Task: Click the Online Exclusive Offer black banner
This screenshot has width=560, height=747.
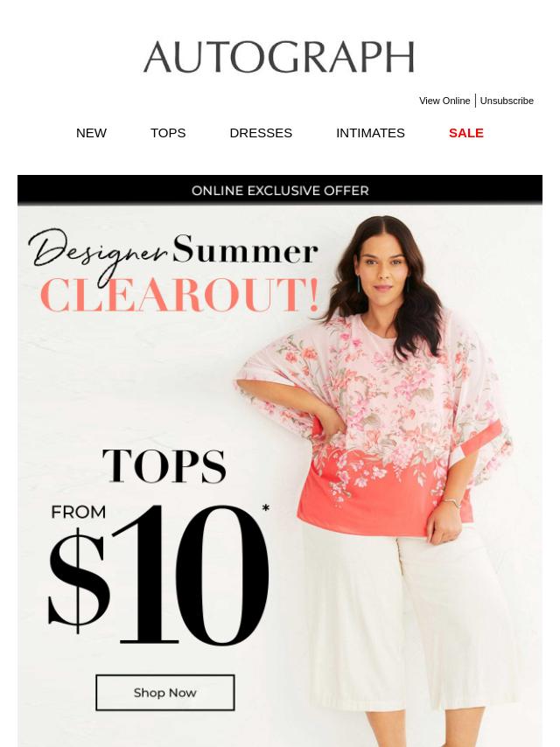Action: tap(280, 190)
